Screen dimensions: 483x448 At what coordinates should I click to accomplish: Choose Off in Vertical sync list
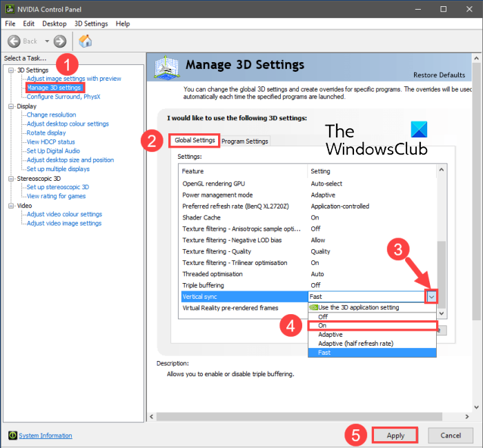(x=372, y=317)
